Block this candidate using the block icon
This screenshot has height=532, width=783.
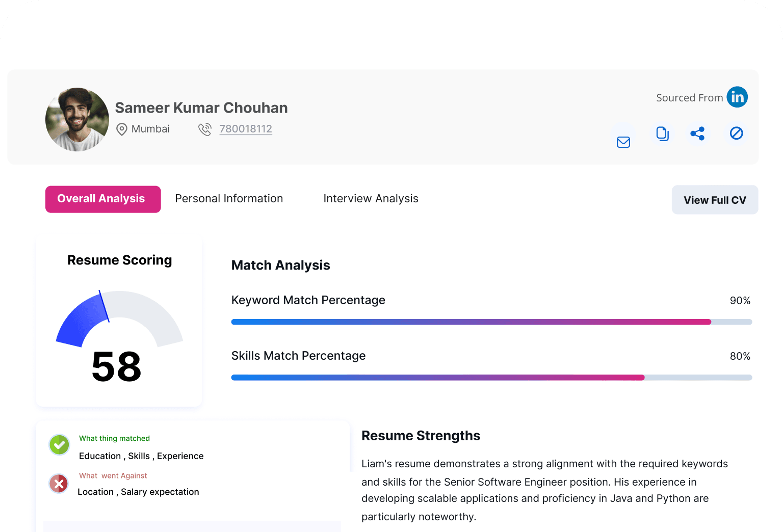736,134
